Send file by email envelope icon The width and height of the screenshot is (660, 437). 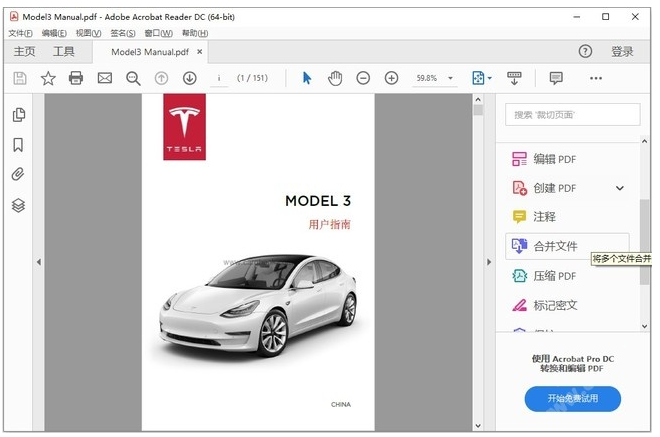[104, 78]
